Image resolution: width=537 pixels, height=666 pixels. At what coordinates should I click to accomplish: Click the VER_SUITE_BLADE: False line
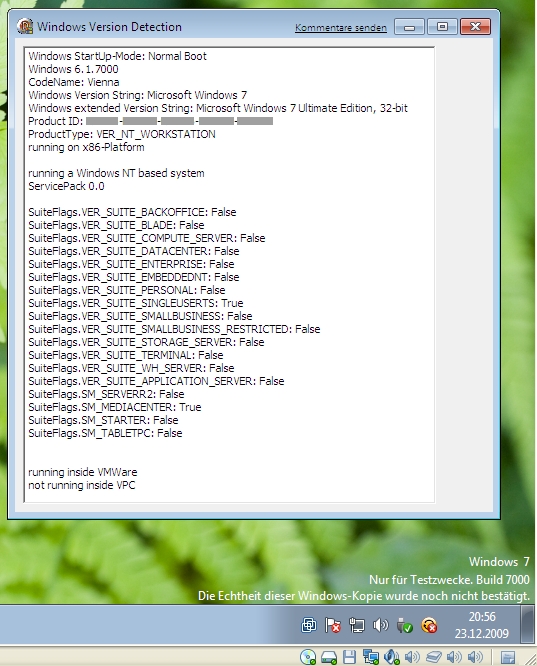pos(116,225)
